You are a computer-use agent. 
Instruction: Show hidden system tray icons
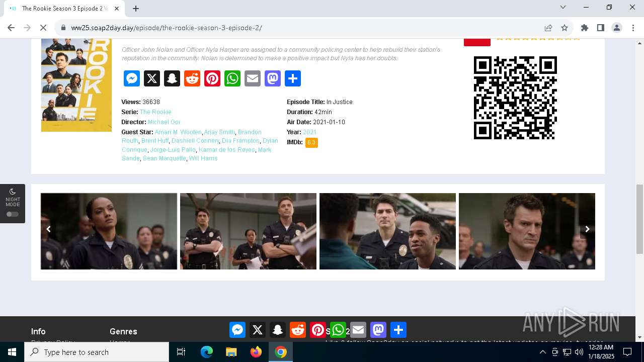(542, 352)
